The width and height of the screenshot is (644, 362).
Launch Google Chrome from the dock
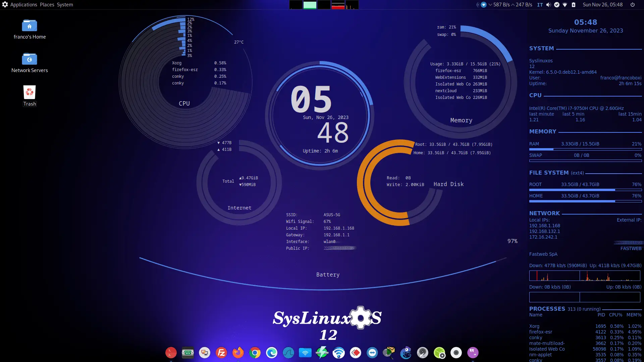255,353
